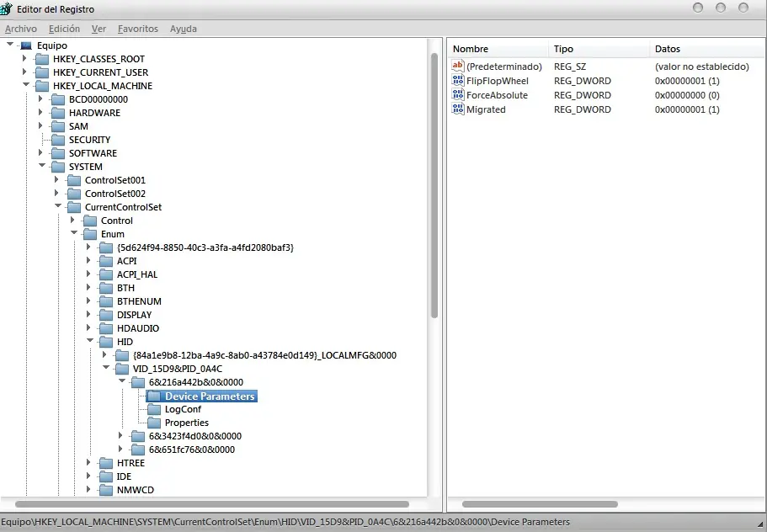
Task: Click the registry path in status bar
Action: point(285,522)
